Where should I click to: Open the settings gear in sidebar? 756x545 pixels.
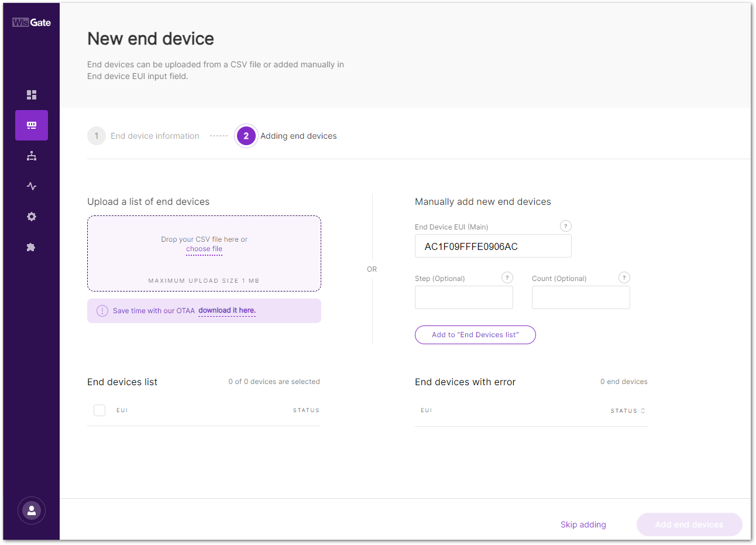[32, 217]
